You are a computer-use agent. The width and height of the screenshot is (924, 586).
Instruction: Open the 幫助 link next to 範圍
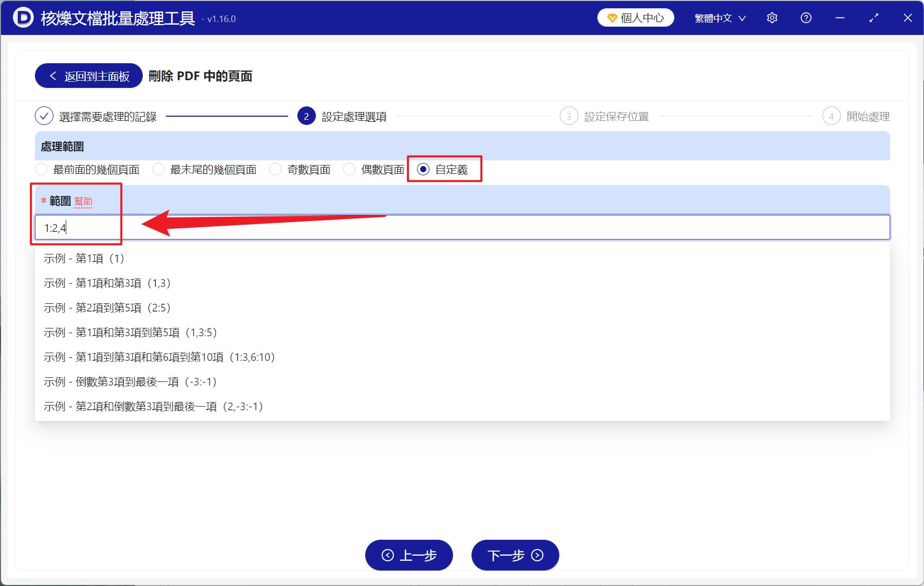[x=83, y=201]
